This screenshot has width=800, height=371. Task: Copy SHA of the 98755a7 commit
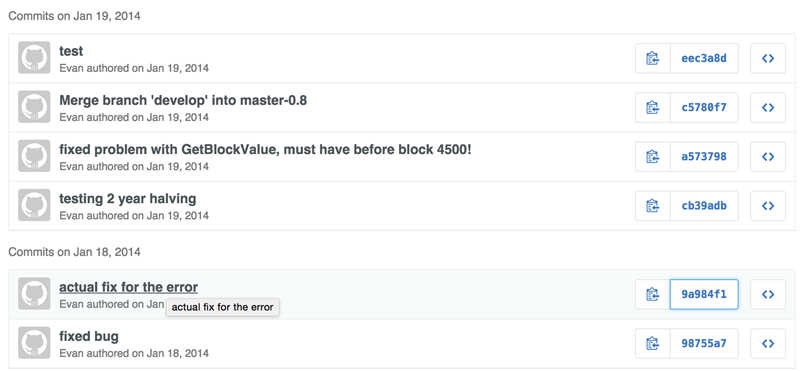click(x=653, y=343)
